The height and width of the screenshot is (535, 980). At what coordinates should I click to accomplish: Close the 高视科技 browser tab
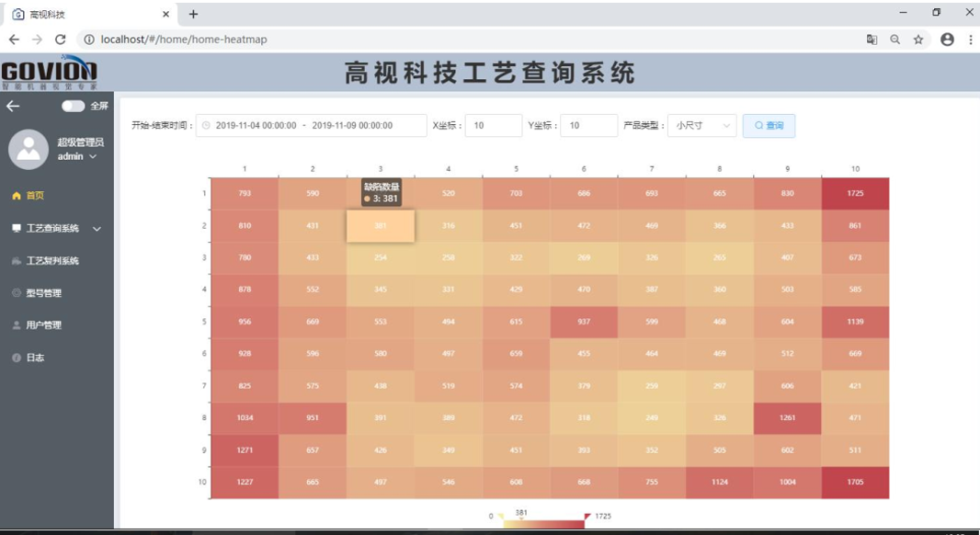tap(165, 14)
